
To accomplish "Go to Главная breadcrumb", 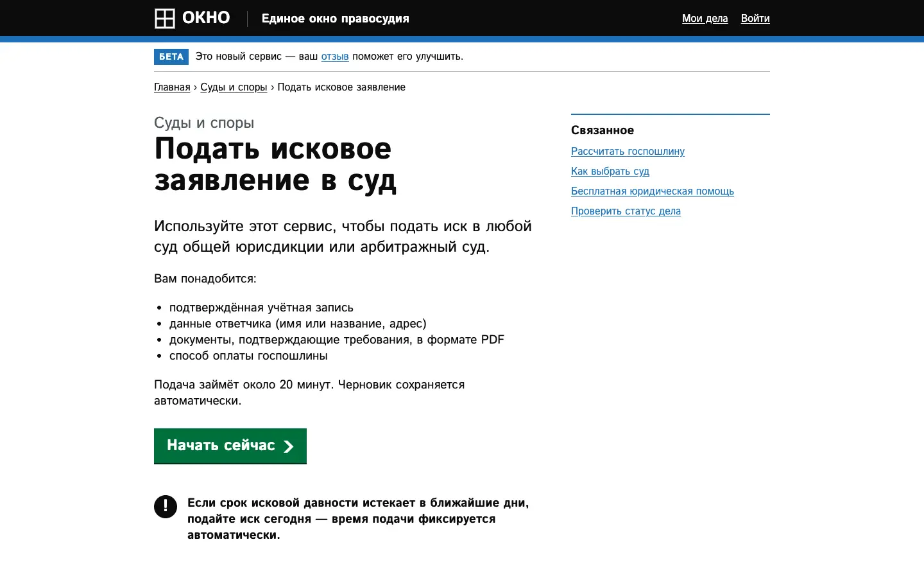I will click(x=172, y=87).
